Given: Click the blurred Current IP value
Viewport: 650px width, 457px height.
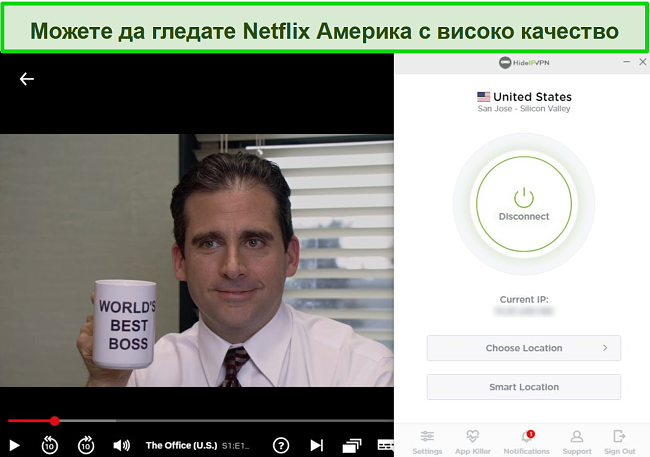Looking at the screenshot, I should pos(524,311).
